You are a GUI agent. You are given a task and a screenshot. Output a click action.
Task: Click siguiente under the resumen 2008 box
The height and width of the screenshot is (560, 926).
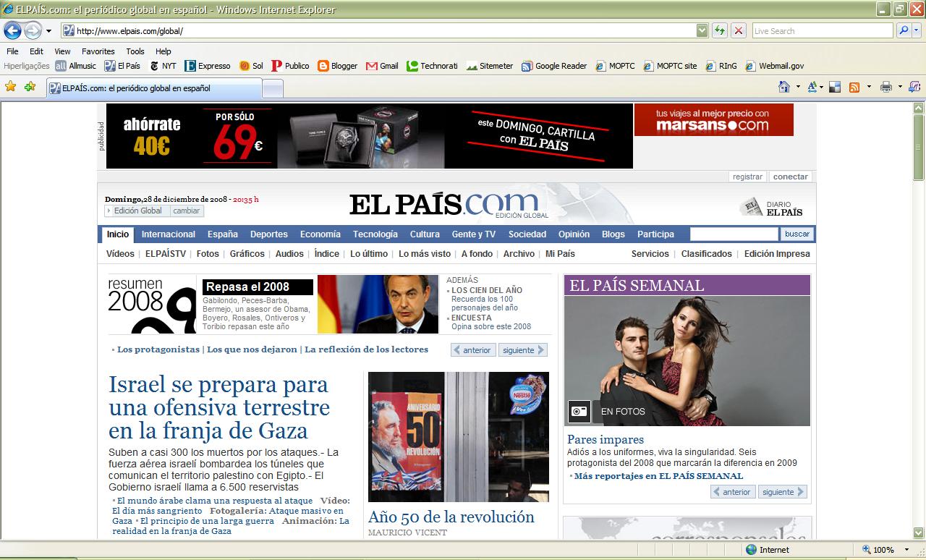524,350
